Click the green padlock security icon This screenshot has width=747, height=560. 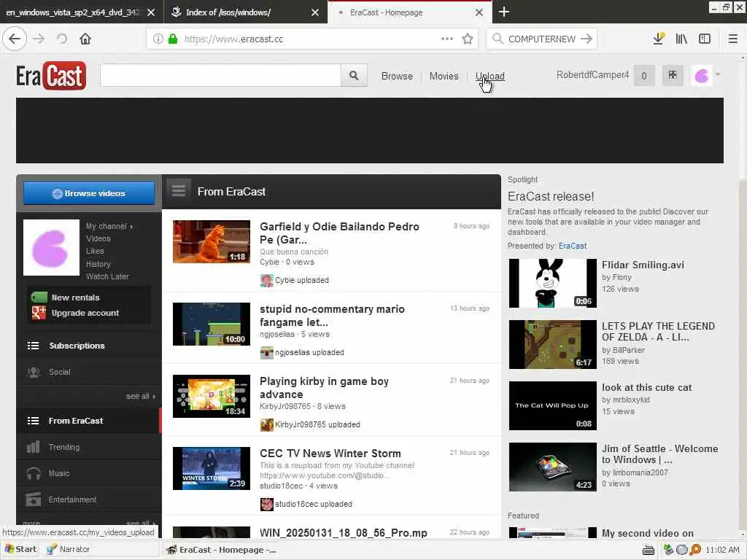pyautogui.click(x=173, y=39)
